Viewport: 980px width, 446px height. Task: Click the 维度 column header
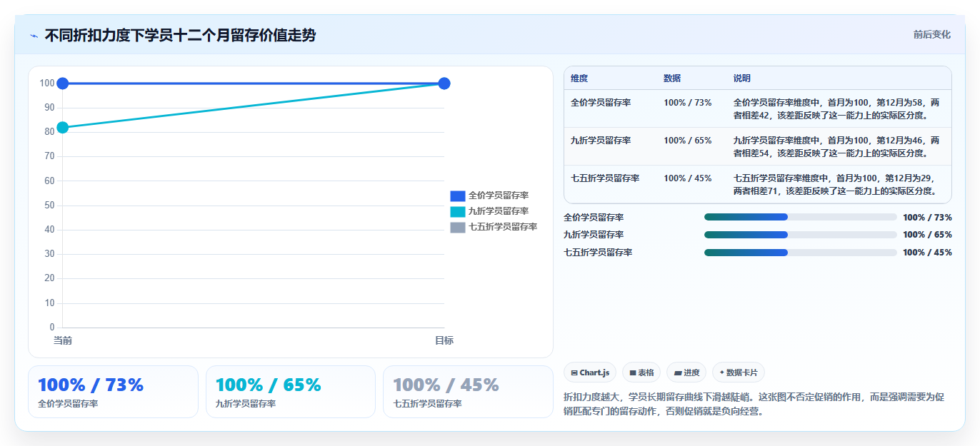click(x=579, y=78)
